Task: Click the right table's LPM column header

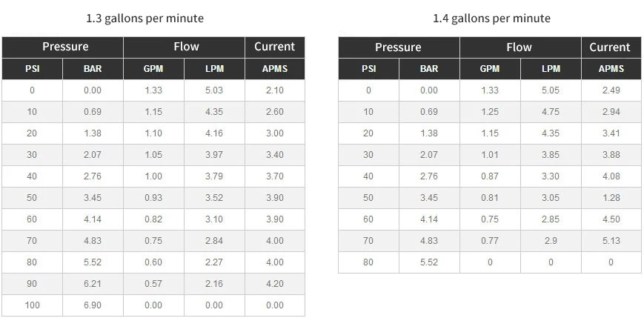Action: click(x=551, y=69)
